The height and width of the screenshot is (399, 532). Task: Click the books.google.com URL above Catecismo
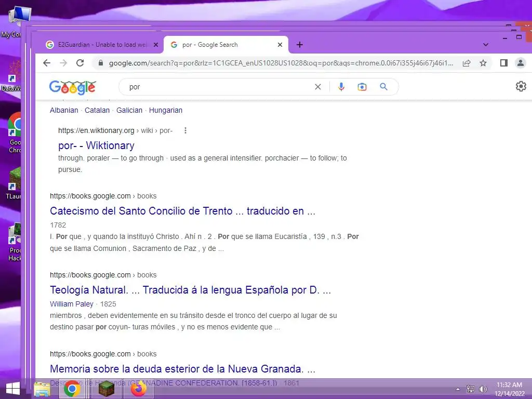click(x=103, y=196)
